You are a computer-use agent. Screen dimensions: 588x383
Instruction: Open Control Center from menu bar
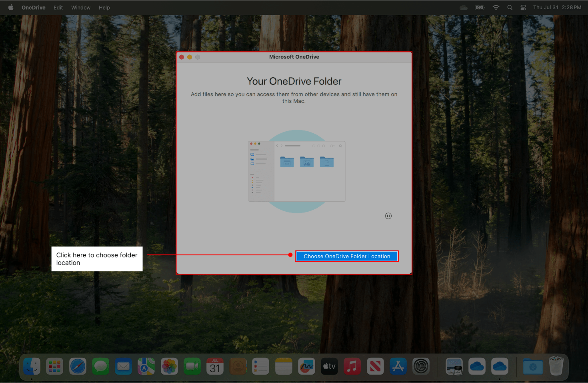pyautogui.click(x=523, y=8)
